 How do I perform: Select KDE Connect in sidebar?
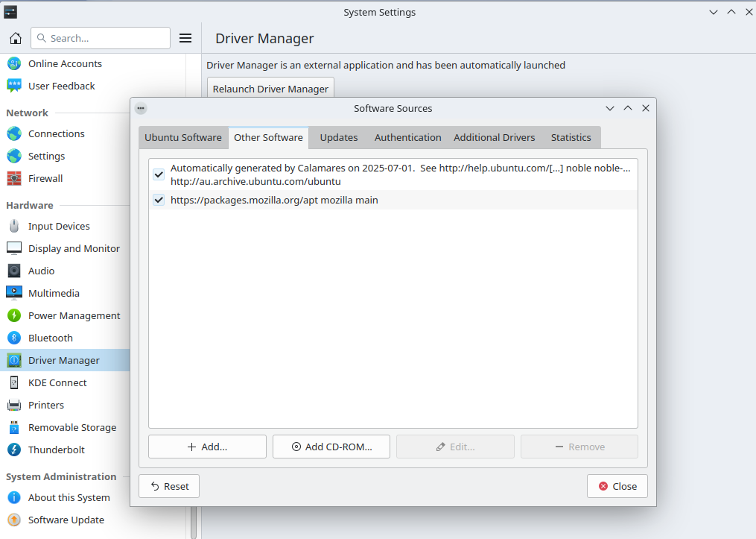coord(57,382)
